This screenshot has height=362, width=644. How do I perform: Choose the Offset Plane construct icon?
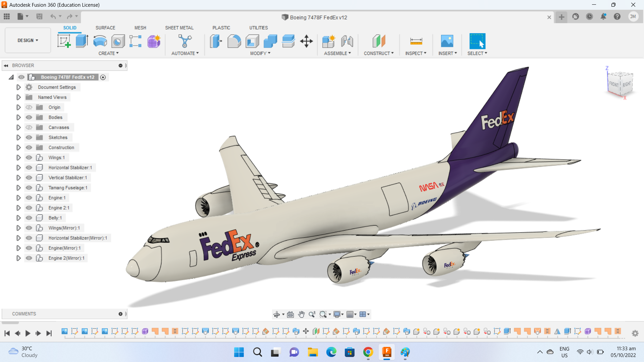coord(379,41)
